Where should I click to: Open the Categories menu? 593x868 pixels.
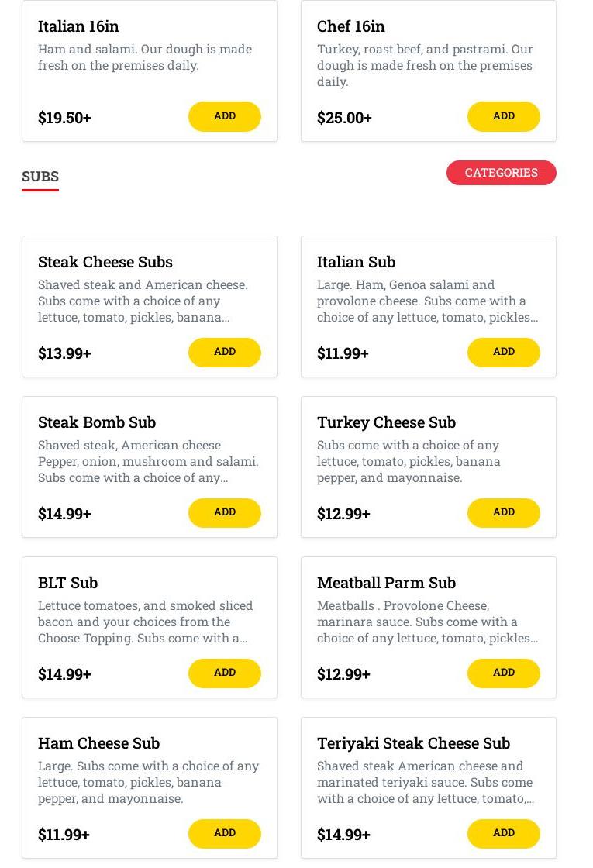(501, 173)
